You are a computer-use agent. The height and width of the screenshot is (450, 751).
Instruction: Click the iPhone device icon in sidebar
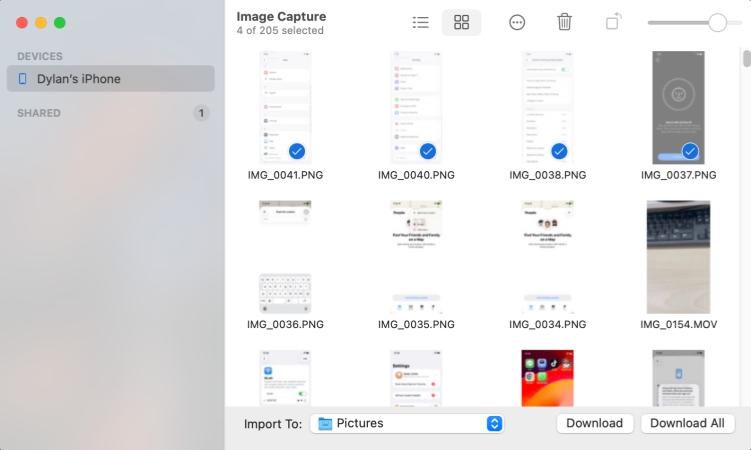pos(23,79)
